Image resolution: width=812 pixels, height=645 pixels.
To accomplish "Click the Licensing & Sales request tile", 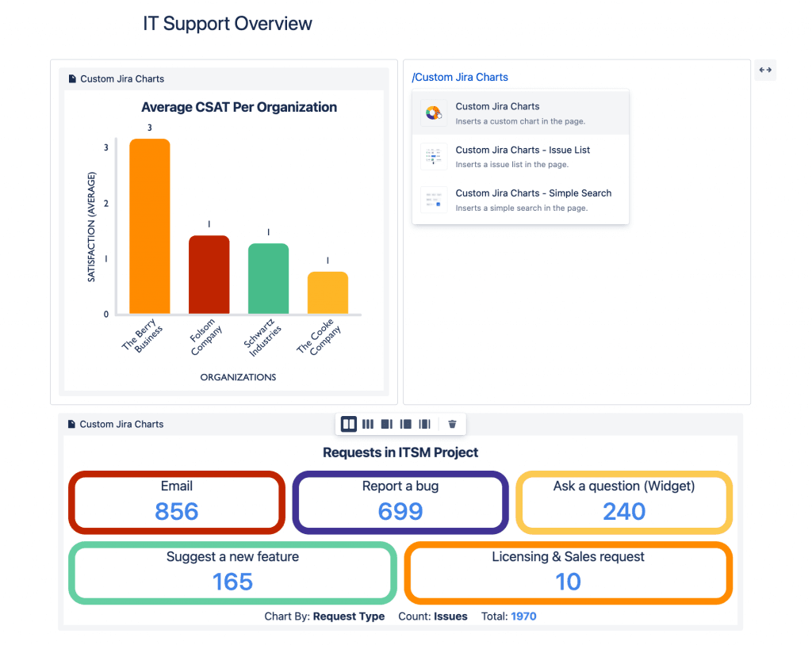I will 568,572.
